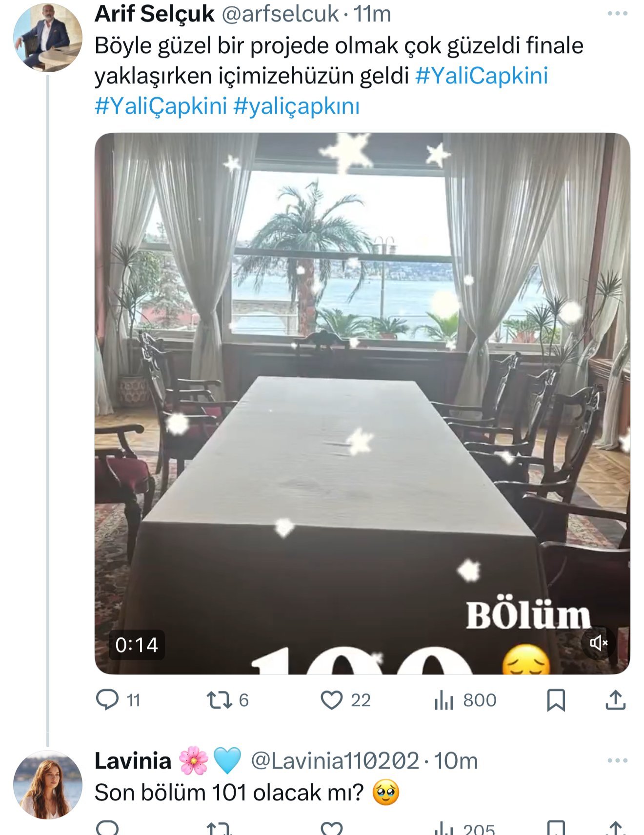Go to Arif Selçuk's profile name
Viewport: 644px width, 835px height.
pos(154,14)
